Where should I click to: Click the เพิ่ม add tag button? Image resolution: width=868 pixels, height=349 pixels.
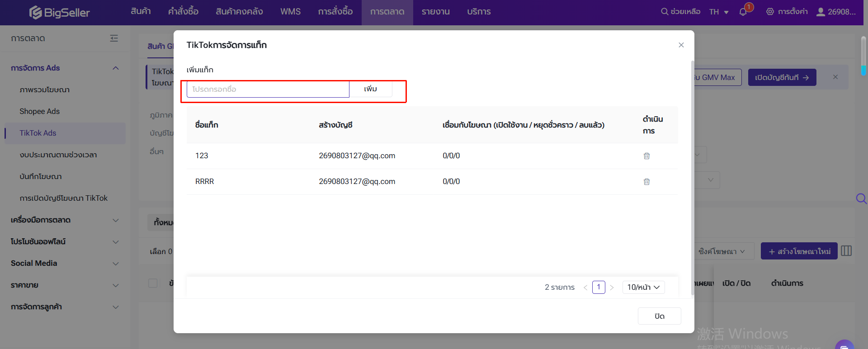pos(370,89)
